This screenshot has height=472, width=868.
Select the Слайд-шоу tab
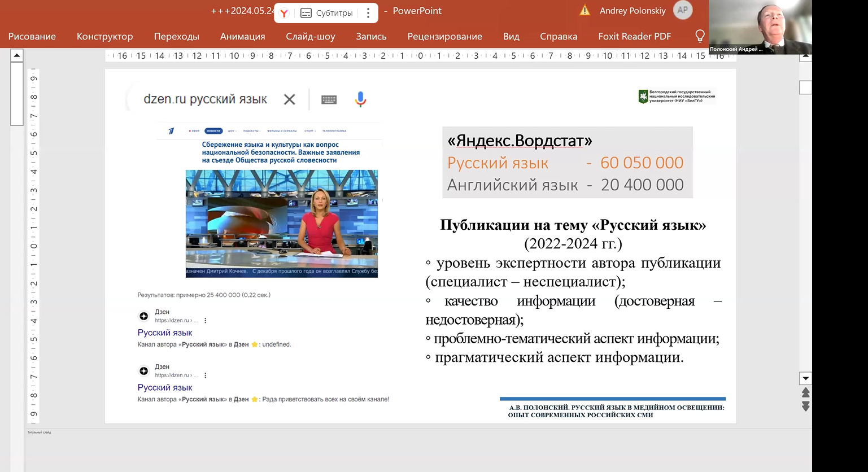[x=310, y=37]
